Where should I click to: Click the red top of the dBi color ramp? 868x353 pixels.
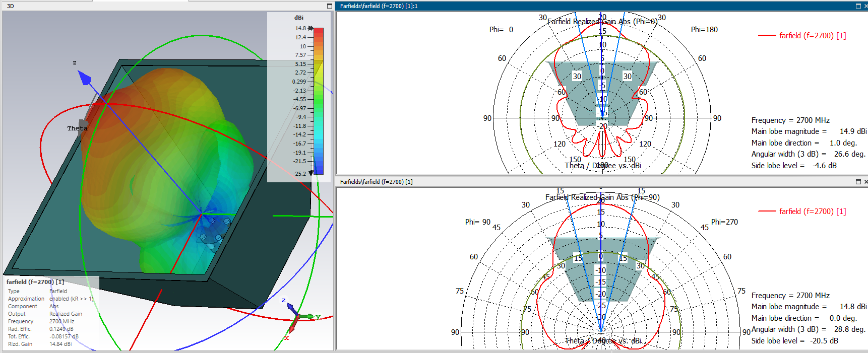click(319, 31)
